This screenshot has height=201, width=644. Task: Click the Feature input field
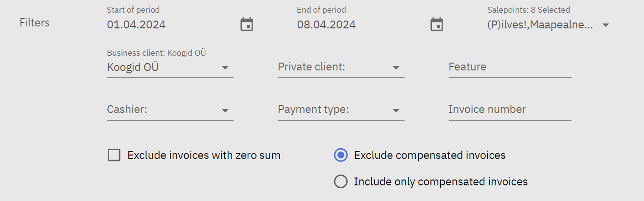[x=509, y=67]
